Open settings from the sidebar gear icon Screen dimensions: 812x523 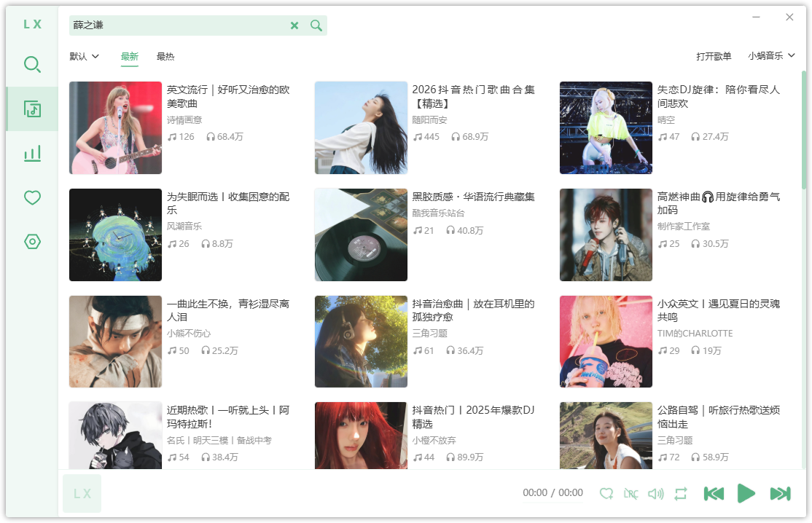click(x=32, y=241)
